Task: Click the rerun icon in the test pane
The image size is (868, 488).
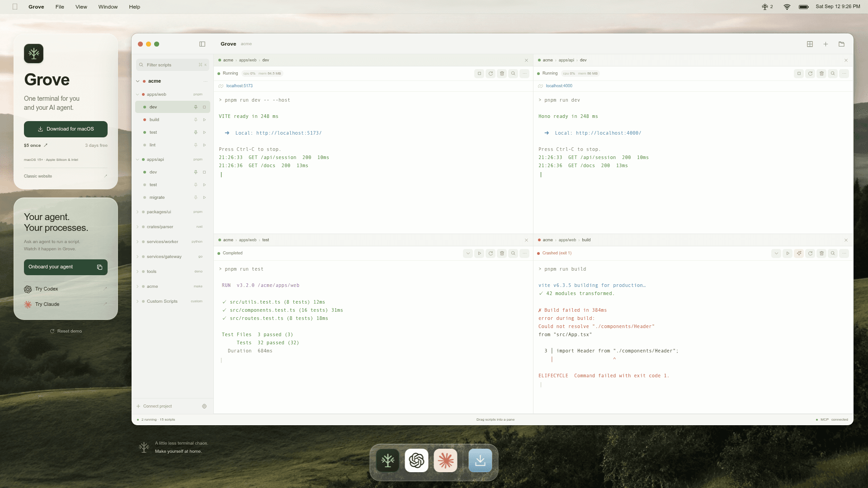Action: [491, 253]
